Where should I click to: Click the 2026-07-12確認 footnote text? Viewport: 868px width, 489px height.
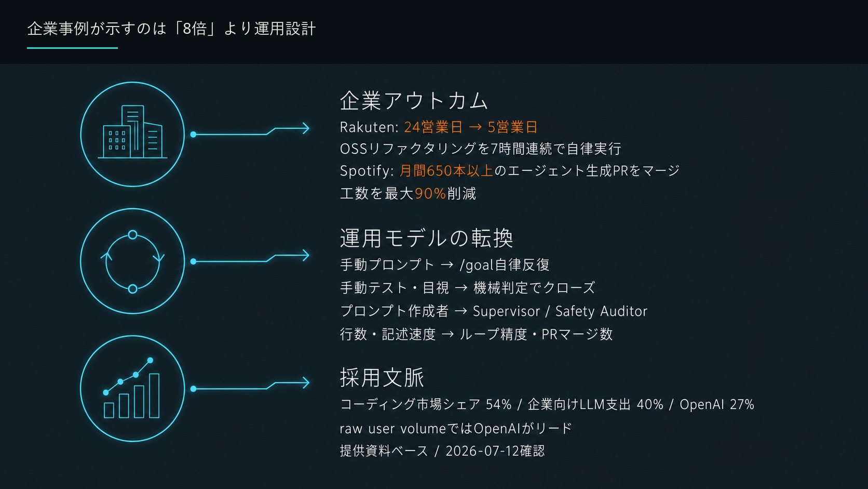click(x=495, y=451)
